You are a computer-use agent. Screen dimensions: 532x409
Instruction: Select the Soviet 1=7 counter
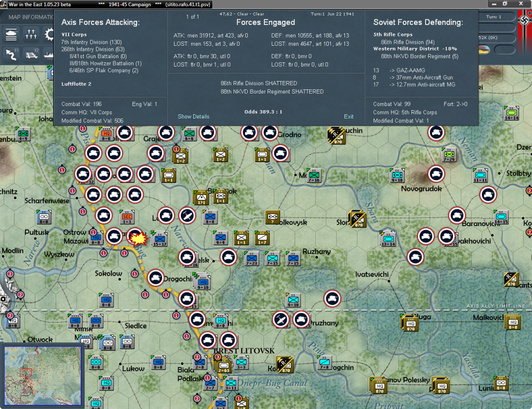click(x=262, y=238)
